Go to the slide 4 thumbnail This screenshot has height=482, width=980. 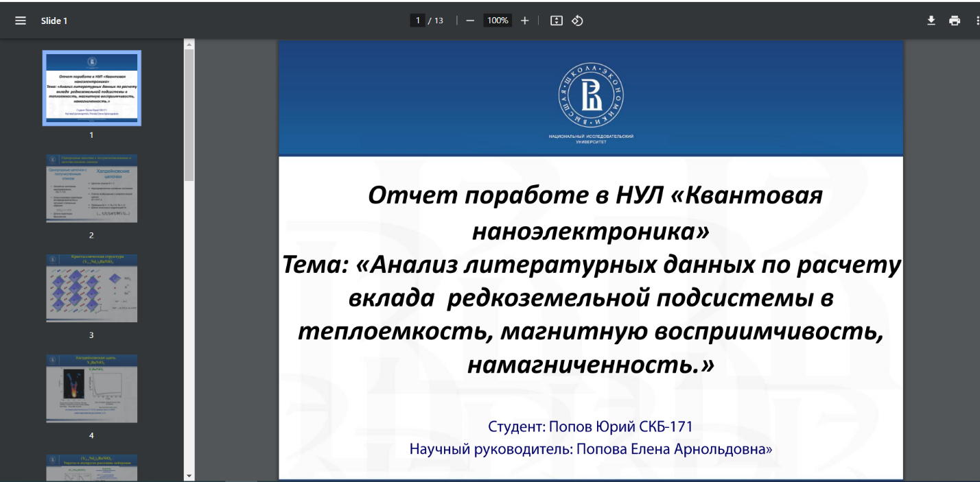point(92,388)
